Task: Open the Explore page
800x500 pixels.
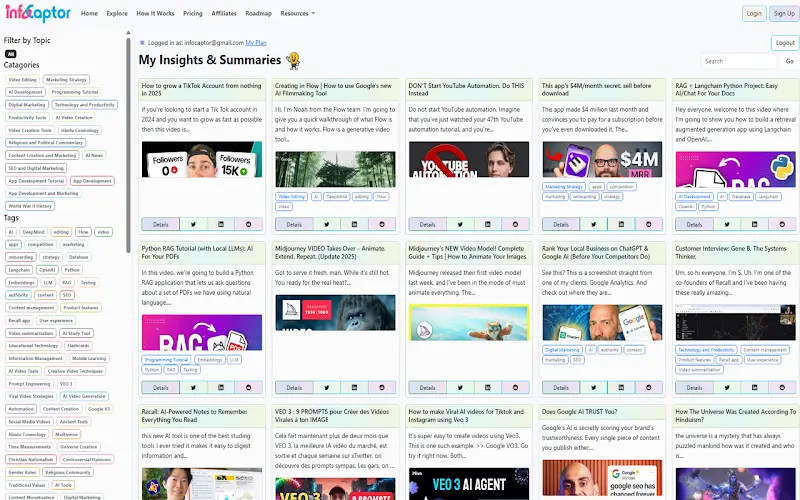Action: point(117,13)
